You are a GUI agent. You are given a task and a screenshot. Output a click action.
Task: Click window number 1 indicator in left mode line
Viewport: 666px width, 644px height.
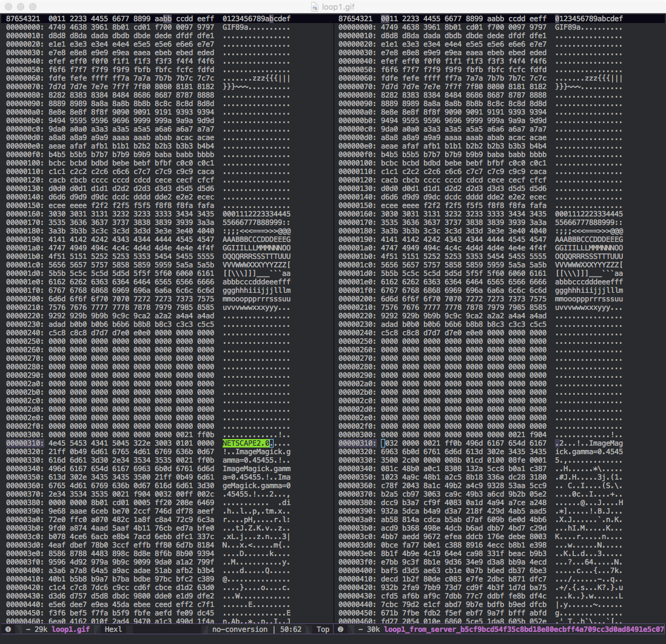pos(8,629)
